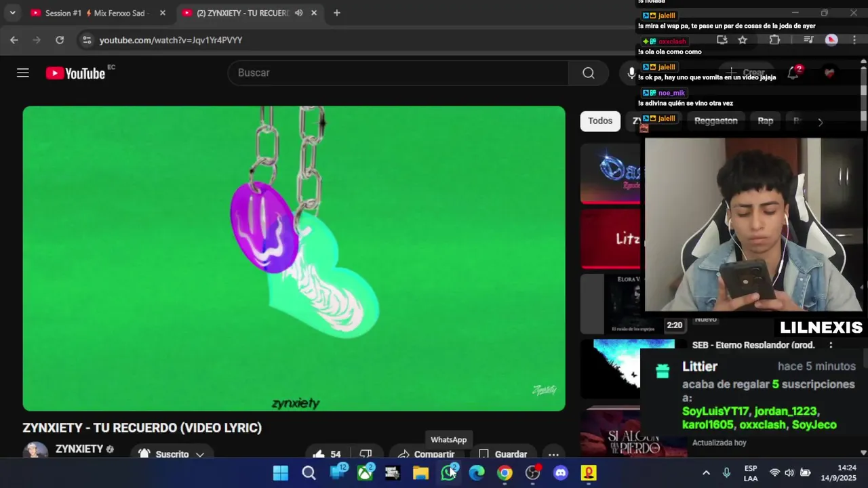Open Discord from the taskbar
Screen dimensions: 868x488
point(561,472)
